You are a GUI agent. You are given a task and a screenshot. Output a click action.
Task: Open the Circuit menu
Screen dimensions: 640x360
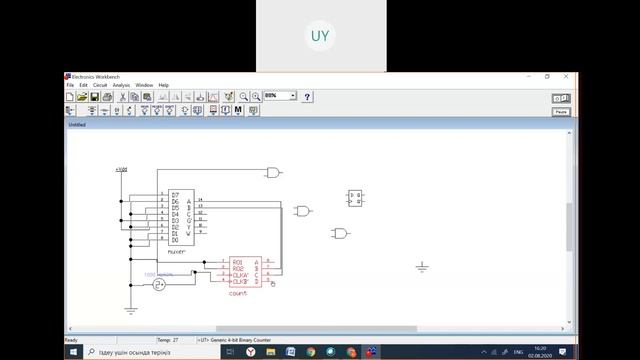click(100, 85)
